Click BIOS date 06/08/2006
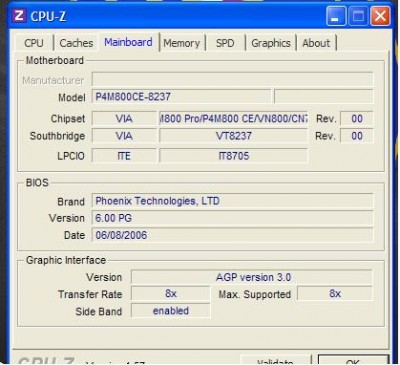 coord(232,235)
